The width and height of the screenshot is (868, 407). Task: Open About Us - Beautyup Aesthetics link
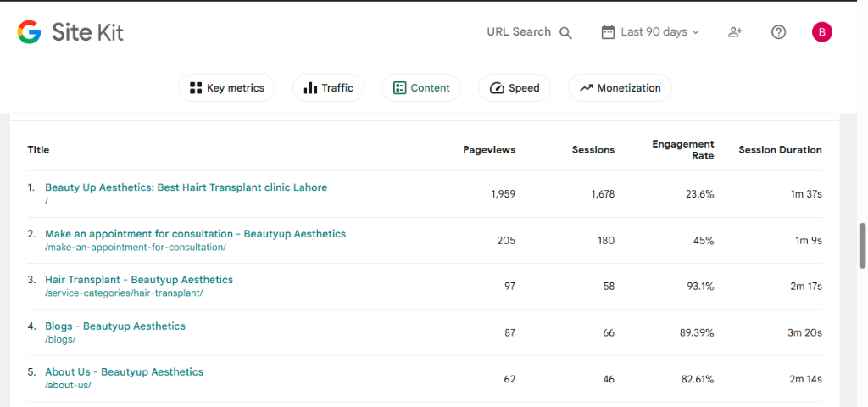tap(124, 372)
